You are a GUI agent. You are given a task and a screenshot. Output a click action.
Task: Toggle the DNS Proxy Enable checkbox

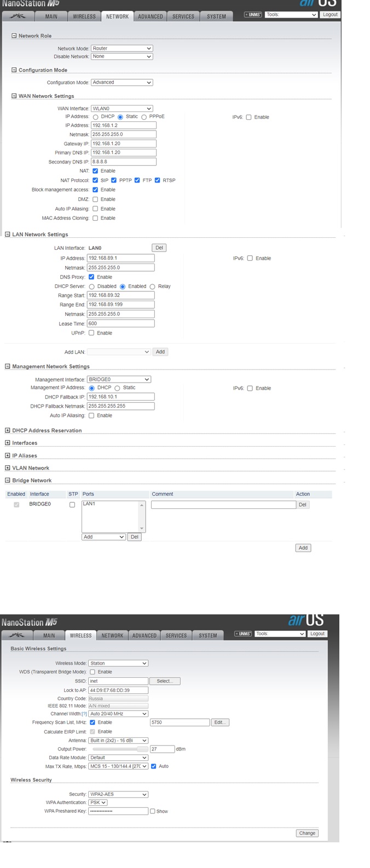(91, 277)
